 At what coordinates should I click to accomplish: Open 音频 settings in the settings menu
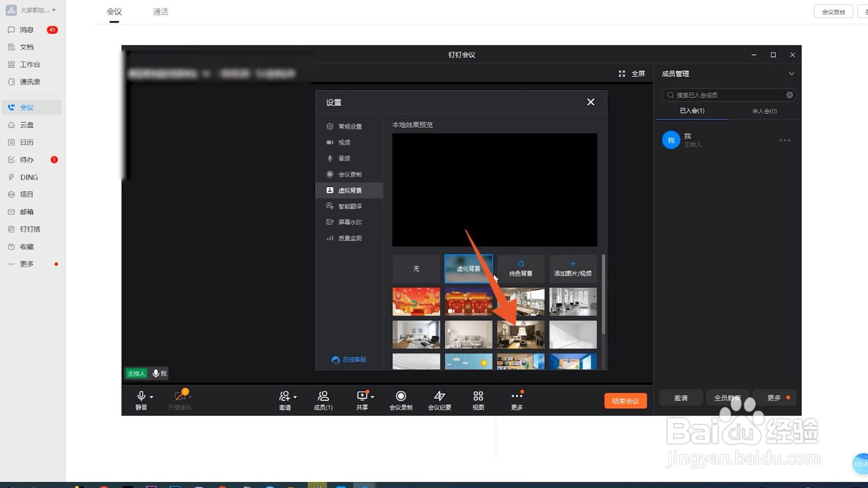pos(350,158)
